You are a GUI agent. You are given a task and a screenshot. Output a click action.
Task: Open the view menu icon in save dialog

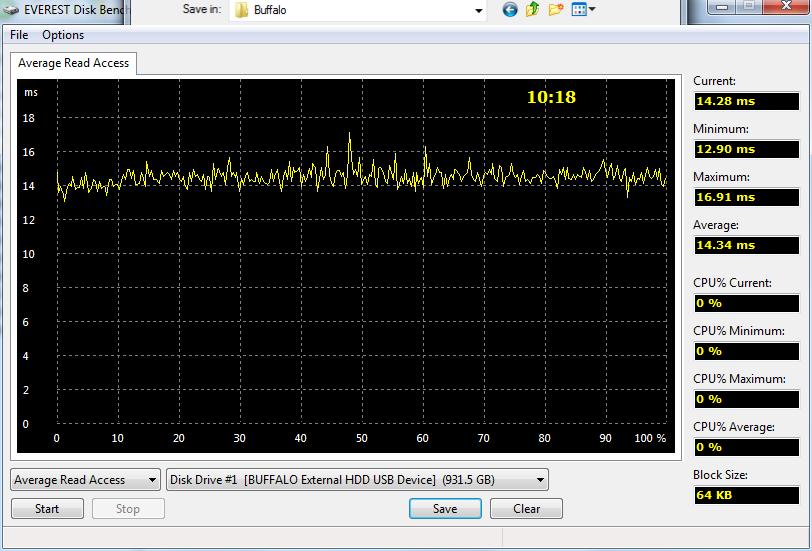point(584,10)
